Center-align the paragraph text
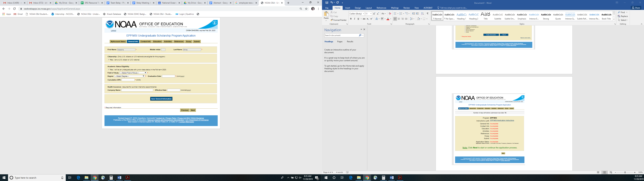This screenshot has height=181, width=644. [x=399, y=19]
